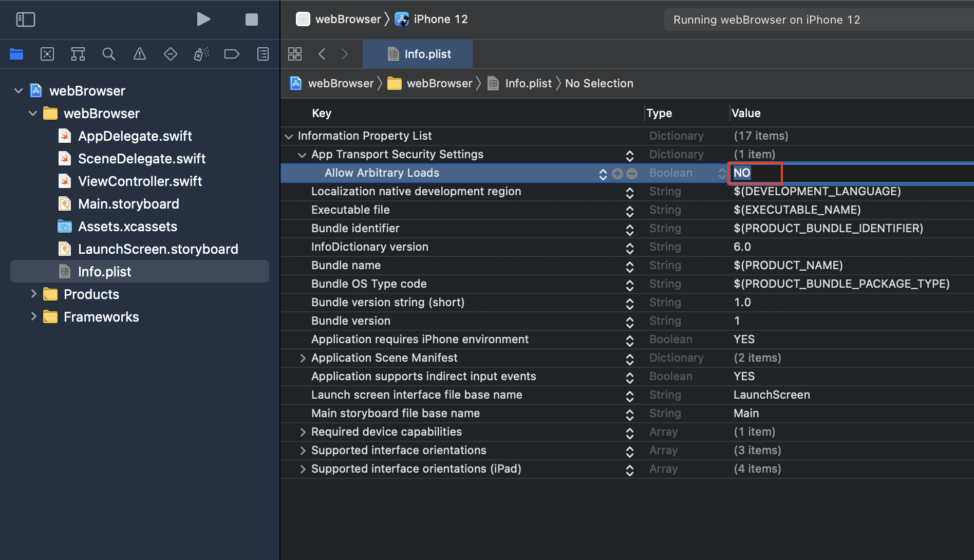Show related items grid menu
Viewport: 974px width, 560px height.
click(295, 54)
